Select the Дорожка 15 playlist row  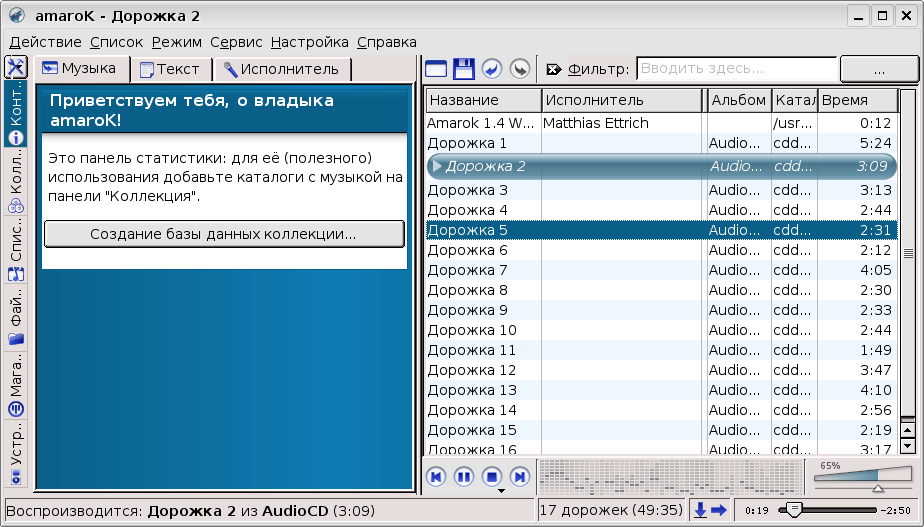click(x=661, y=431)
